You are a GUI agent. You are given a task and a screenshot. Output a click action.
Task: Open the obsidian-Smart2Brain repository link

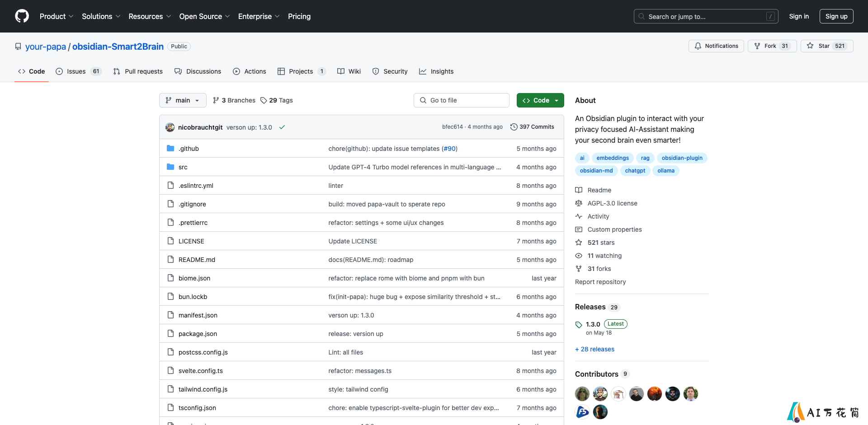(x=118, y=47)
